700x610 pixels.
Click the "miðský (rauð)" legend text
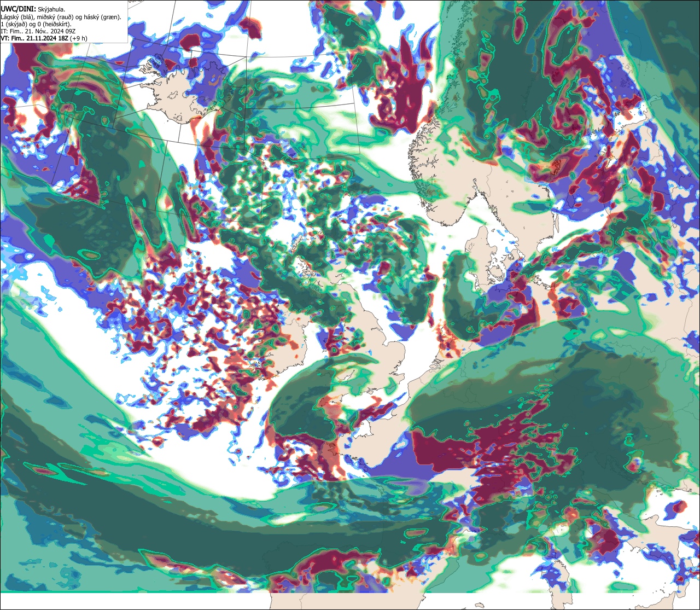[x=55, y=18]
